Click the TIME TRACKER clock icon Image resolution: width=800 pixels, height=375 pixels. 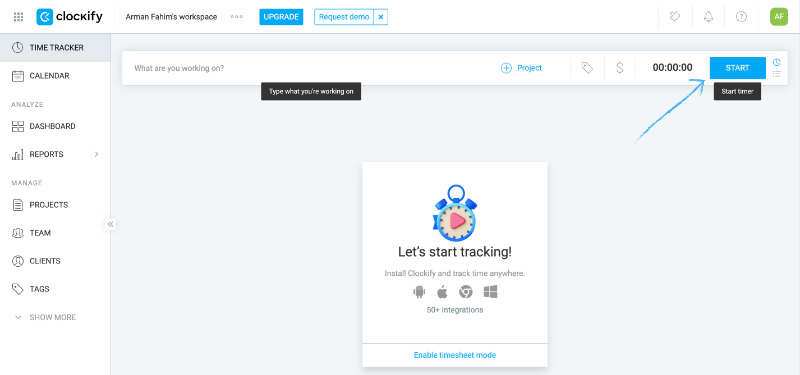(x=18, y=47)
